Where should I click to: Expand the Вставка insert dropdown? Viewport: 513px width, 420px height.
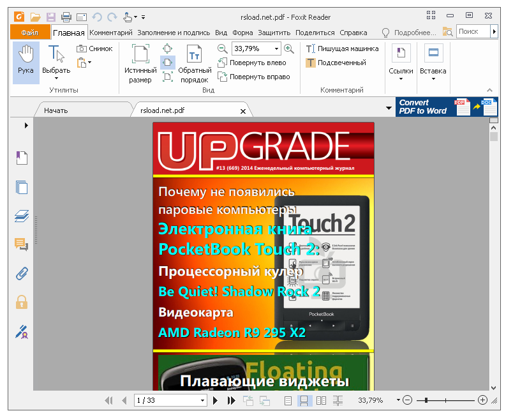433,79
